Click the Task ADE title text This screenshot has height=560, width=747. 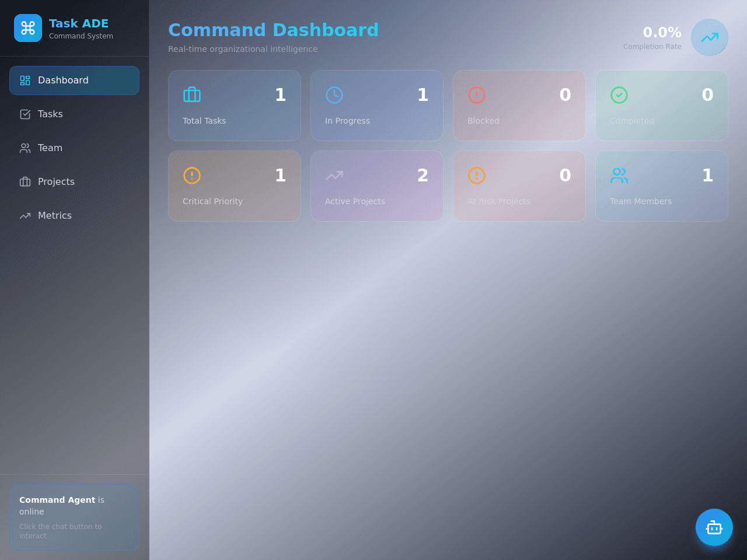point(79,23)
